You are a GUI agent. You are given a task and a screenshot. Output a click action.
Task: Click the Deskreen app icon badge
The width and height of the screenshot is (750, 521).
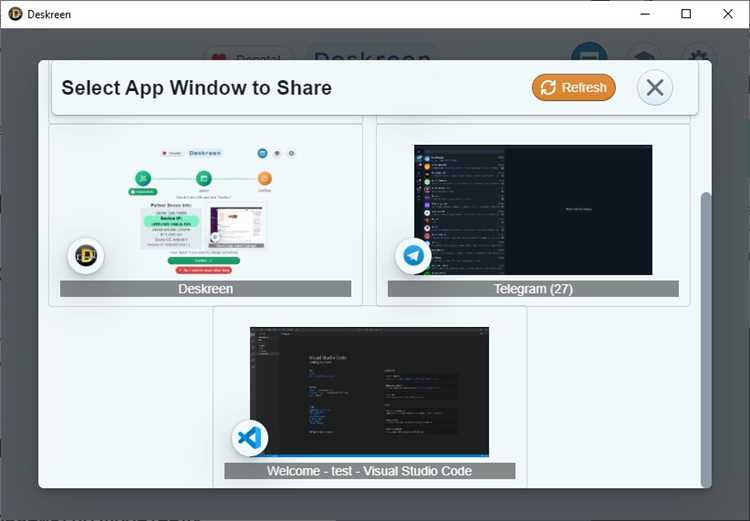(x=86, y=256)
